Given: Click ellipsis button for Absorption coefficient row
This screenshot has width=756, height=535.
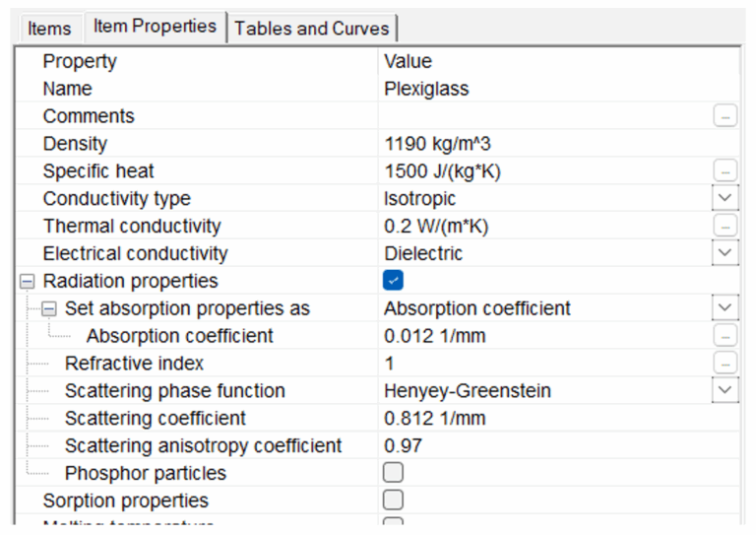Looking at the screenshot, I should 724,336.
